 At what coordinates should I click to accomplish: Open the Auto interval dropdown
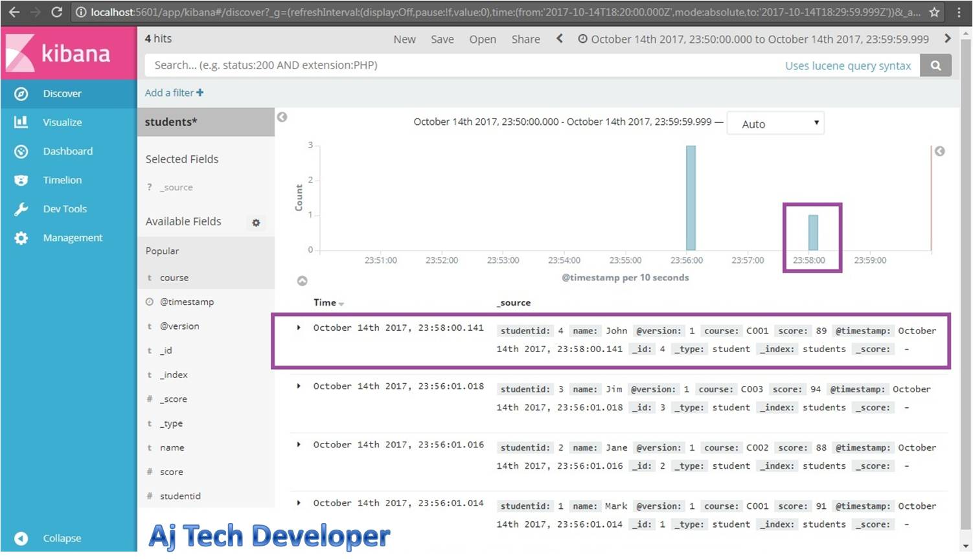(775, 123)
